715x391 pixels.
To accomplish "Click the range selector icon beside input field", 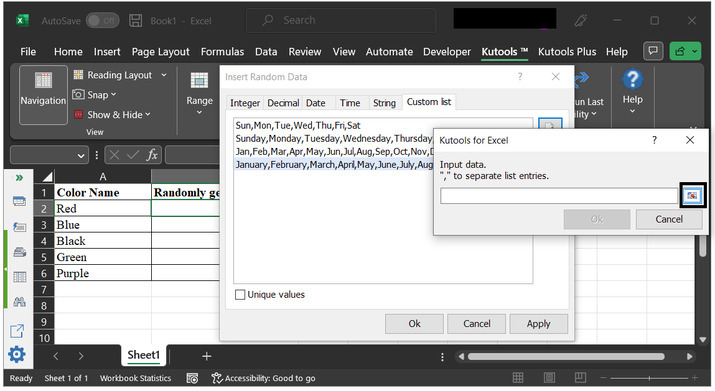I will point(692,196).
